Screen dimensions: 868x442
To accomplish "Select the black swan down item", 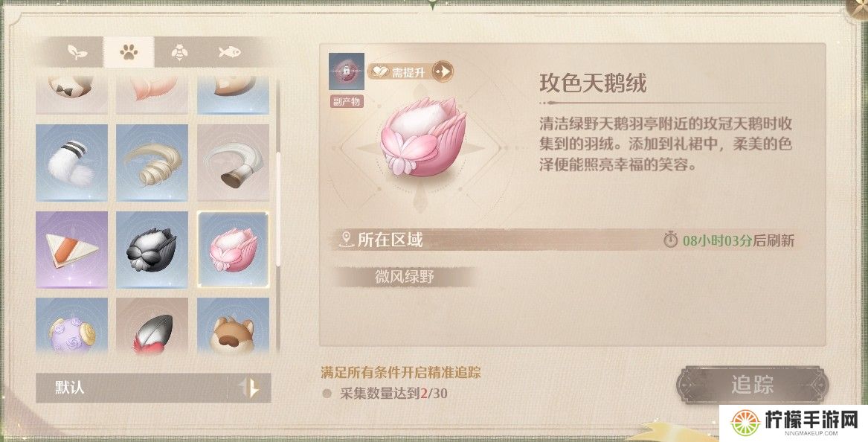I will pos(152,250).
